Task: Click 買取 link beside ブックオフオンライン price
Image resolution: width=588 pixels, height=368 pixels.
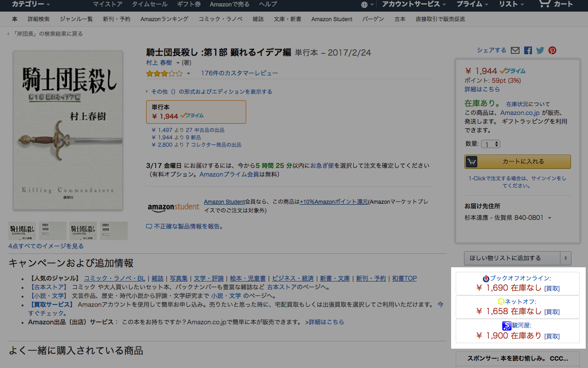Action: click(552, 289)
